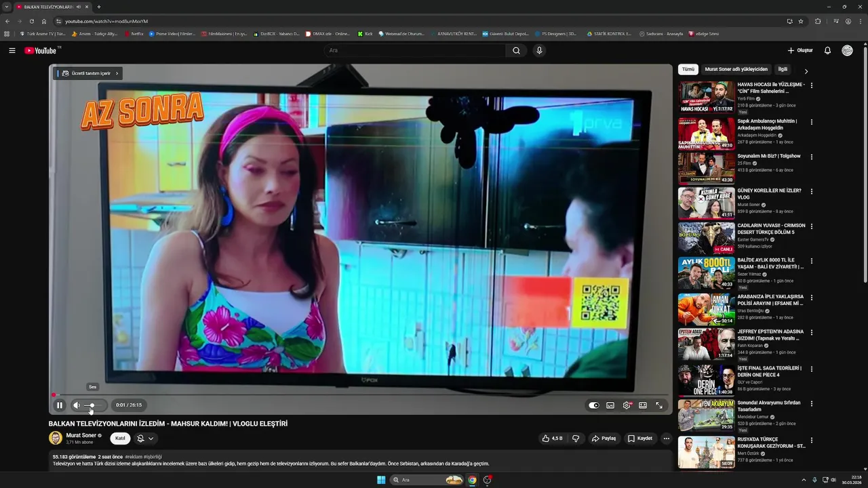Open HAVAS HOCASI ile YÜZLEŞME video thumbnail
Screen dimensions: 868x488
[x=707, y=98]
